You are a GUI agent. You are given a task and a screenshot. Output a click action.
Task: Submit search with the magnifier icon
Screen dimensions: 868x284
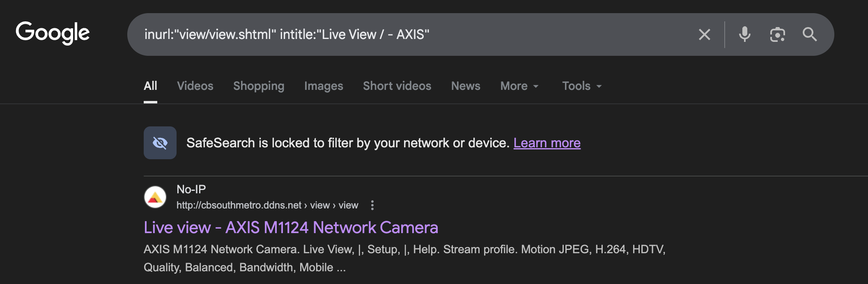(810, 34)
